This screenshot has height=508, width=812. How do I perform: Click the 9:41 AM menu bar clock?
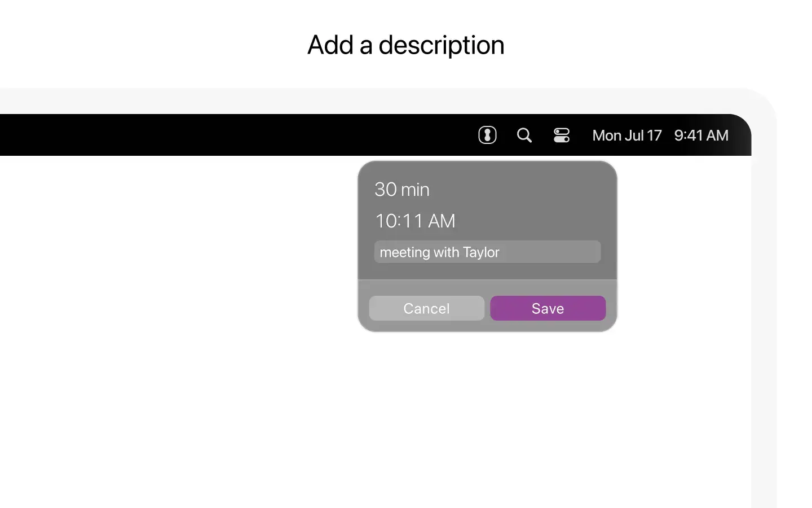tap(701, 135)
